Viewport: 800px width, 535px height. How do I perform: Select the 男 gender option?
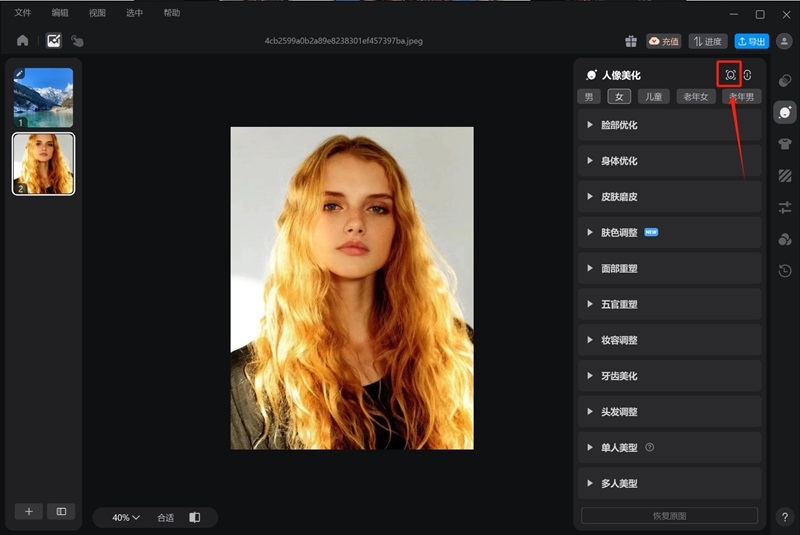589,97
